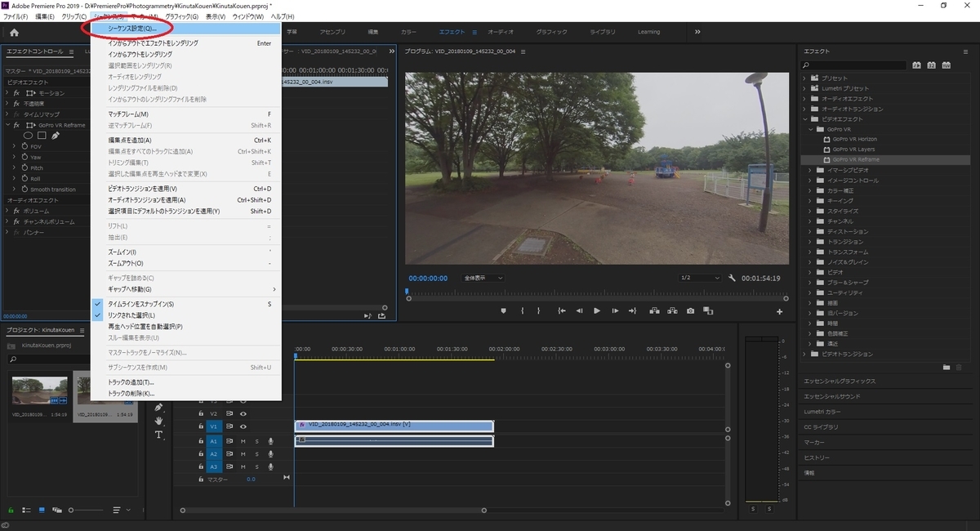Viewport: 980px width, 531px height.
Task: Open the 全体表示 zoom level dropdown
Action: [483, 278]
